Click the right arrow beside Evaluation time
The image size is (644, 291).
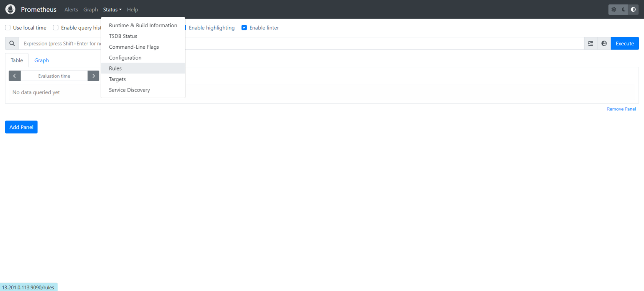[93, 76]
